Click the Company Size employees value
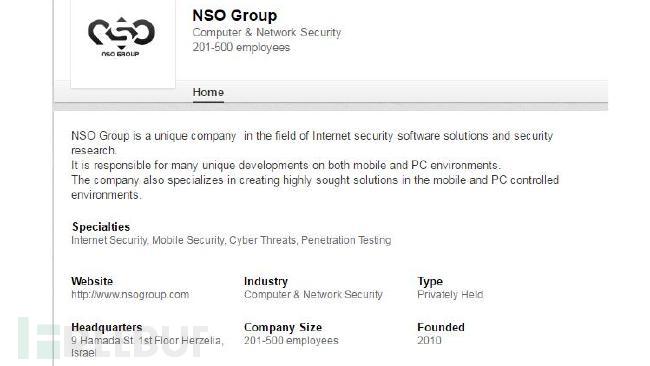650x366 pixels. click(291, 341)
